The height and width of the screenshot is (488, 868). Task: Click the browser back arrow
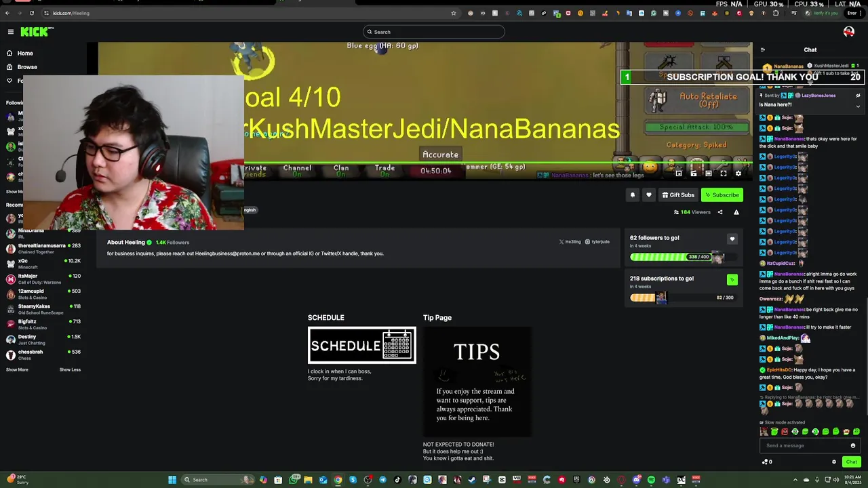click(7, 13)
